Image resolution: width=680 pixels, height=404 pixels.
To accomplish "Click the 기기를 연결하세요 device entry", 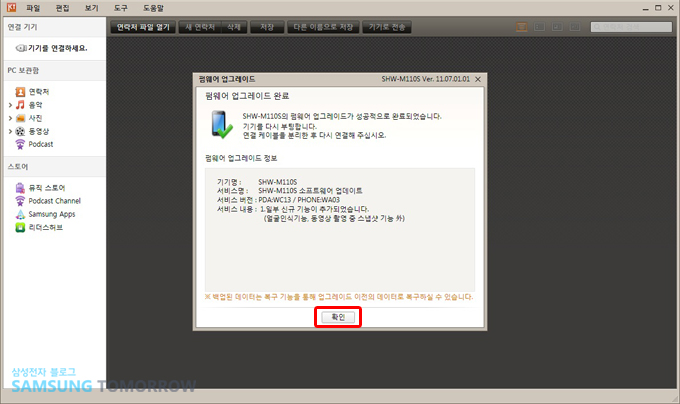I will pos(52,48).
